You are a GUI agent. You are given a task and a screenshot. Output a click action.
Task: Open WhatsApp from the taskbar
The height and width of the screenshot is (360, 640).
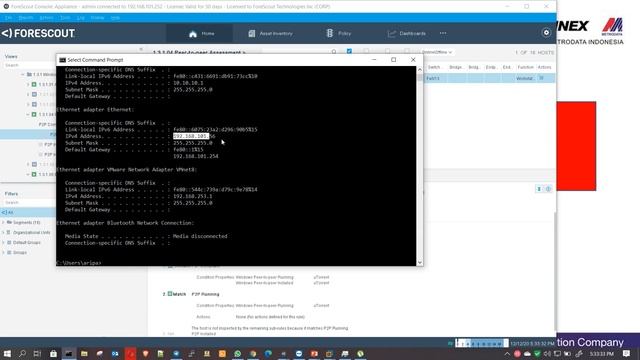[x=238, y=353]
